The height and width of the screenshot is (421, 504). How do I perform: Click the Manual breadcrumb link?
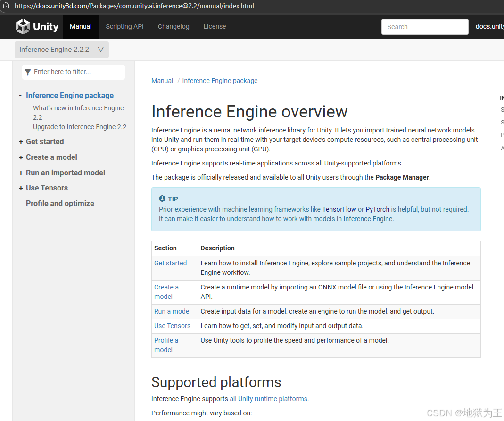click(x=162, y=81)
